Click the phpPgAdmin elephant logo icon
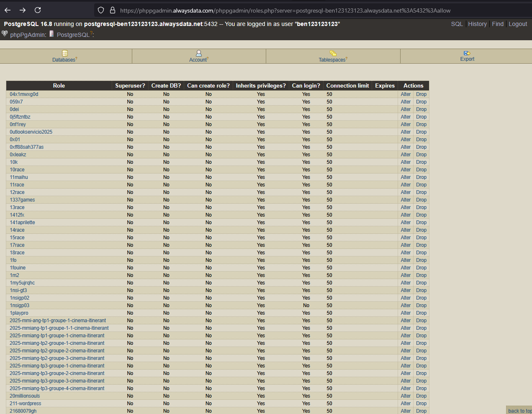Screen dimensions: 532x414 coord(5,34)
